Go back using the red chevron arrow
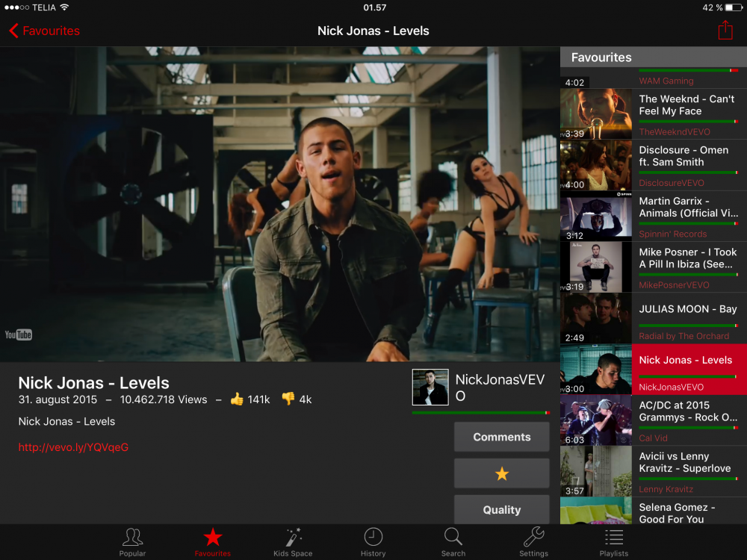This screenshot has width=747, height=560. point(13,31)
